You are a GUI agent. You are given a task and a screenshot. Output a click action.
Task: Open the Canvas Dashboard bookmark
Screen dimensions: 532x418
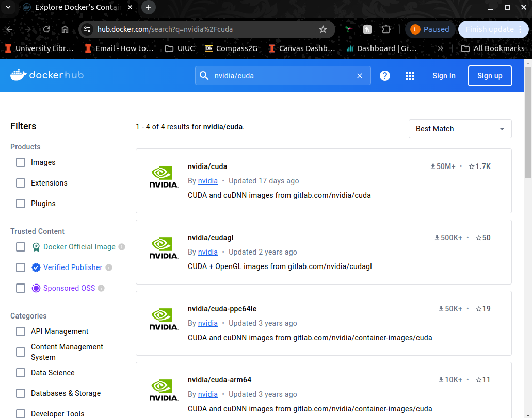(302, 48)
